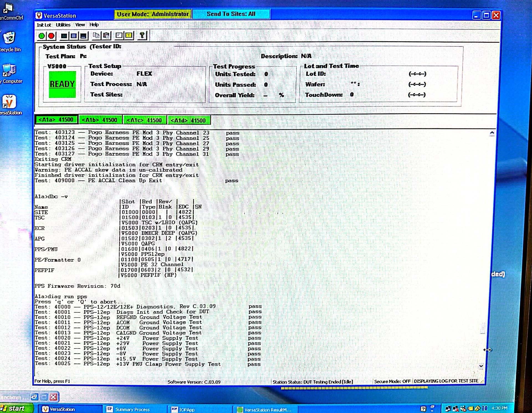This screenshot has height=413, width=532.
Task: Click the blue lined list view icon
Action: point(74,36)
